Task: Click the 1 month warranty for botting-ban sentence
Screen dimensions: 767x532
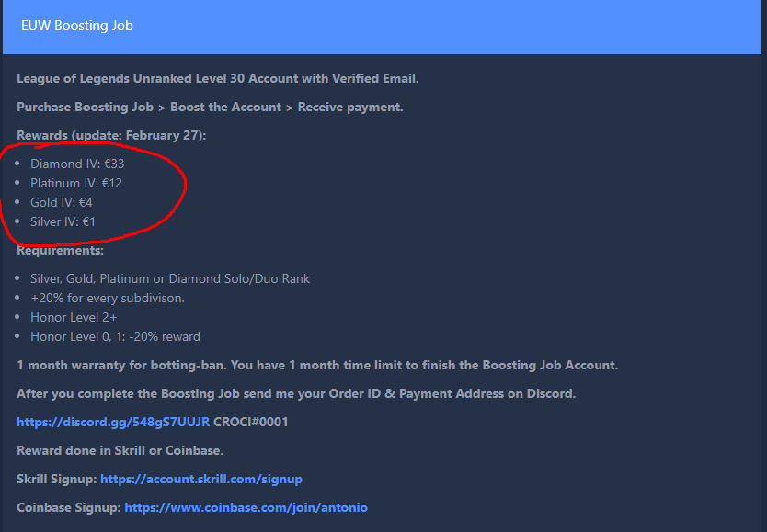Action: coord(317,365)
